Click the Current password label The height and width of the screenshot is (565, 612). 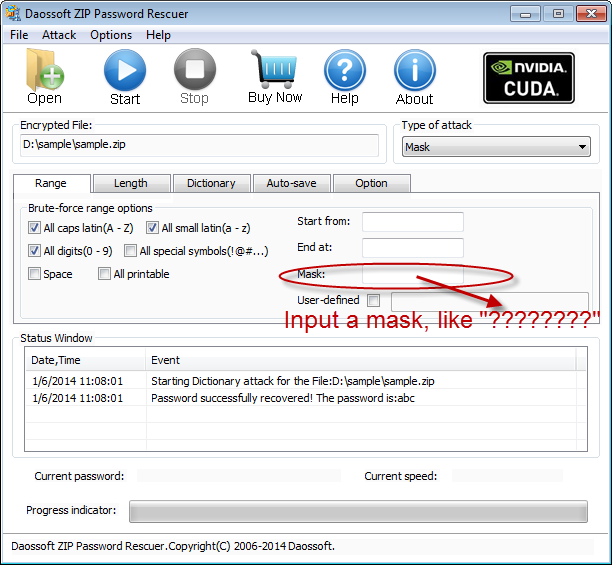tap(79, 476)
